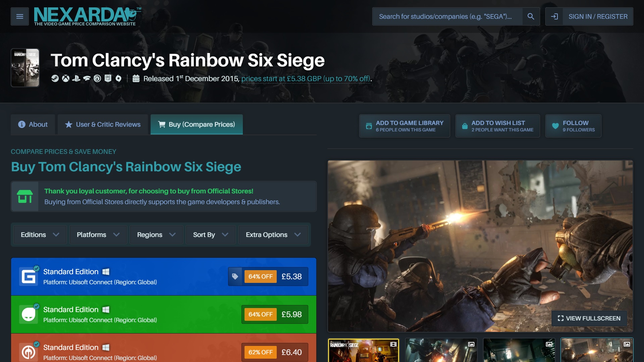Screen dimensions: 644x362
Task: Expand the Platforms dropdown filter
Action: (x=97, y=234)
